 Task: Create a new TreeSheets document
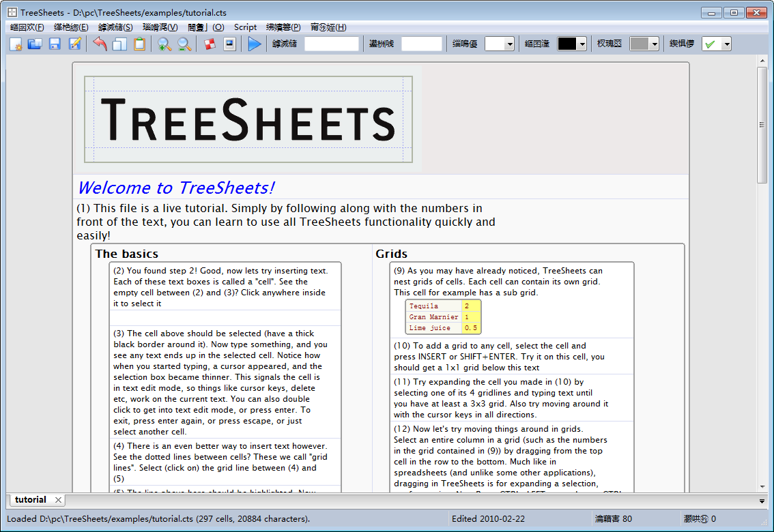(16, 44)
